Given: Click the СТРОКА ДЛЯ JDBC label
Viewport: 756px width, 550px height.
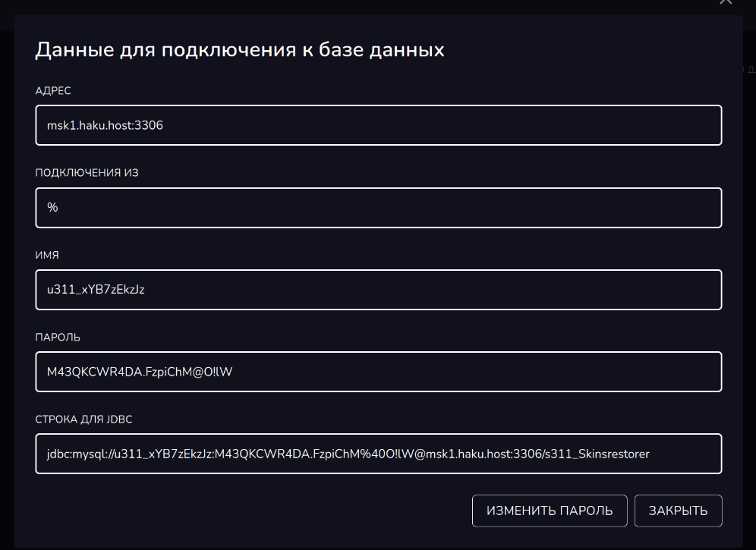Looking at the screenshot, I should tap(84, 419).
